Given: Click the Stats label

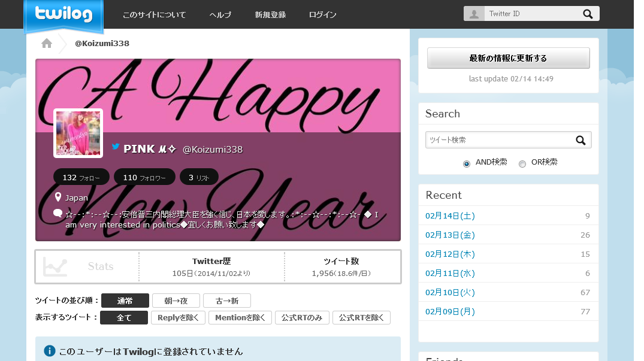Looking at the screenshot, I should point(101,266).
